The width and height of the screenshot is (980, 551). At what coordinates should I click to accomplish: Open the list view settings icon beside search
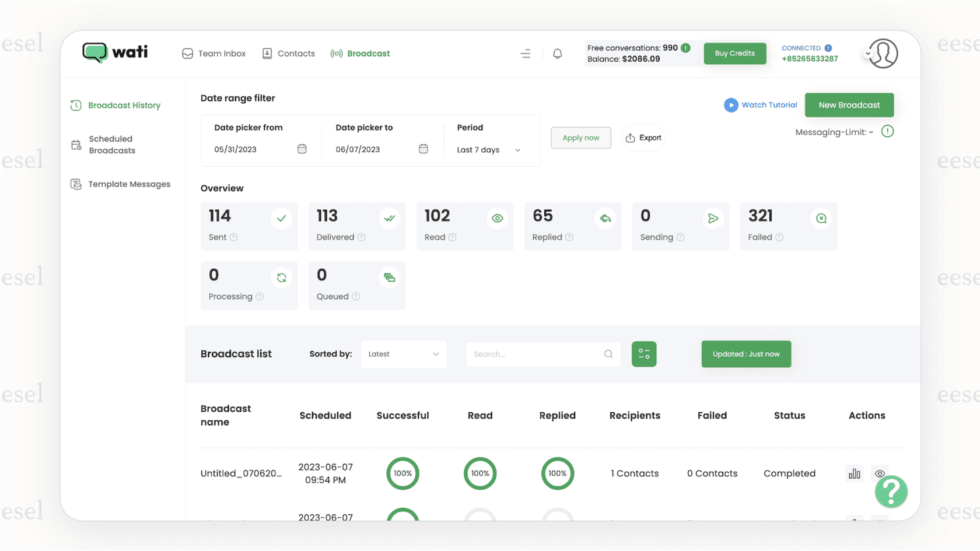644,354
